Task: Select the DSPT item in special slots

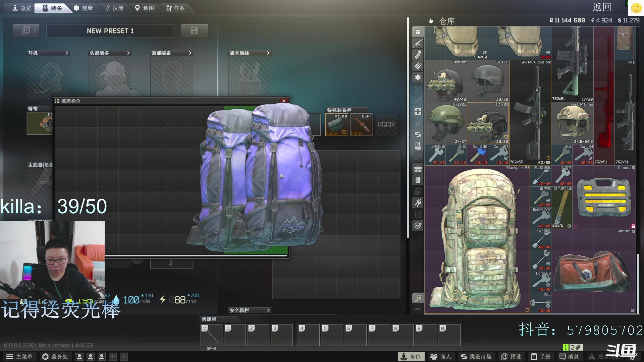Action: (x=362, y=124)
